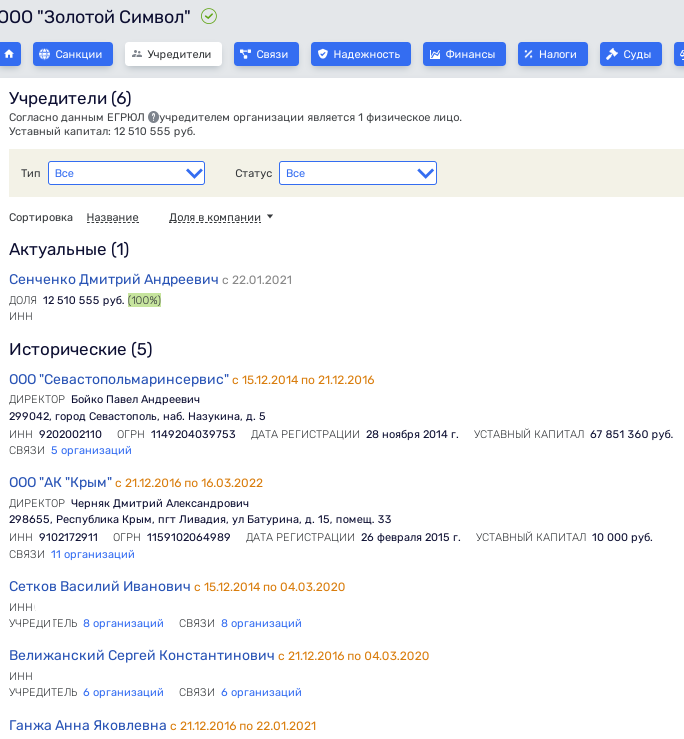684x739 pixels.
Task: Select INN value 9102172911
Action: 68,537
